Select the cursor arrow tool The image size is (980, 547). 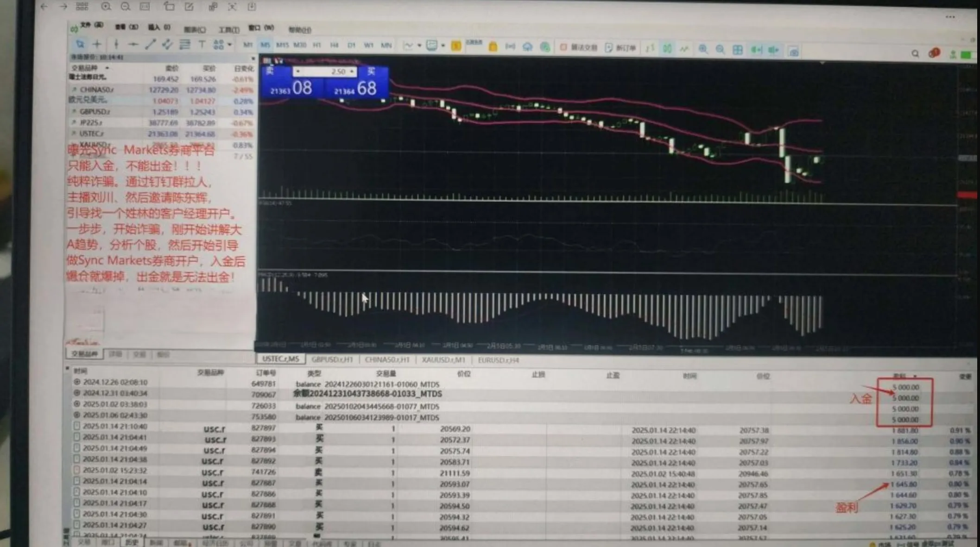80,44
